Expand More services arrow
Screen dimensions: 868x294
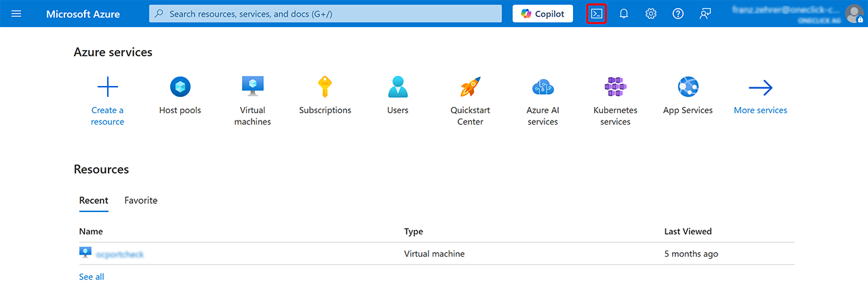760,87
